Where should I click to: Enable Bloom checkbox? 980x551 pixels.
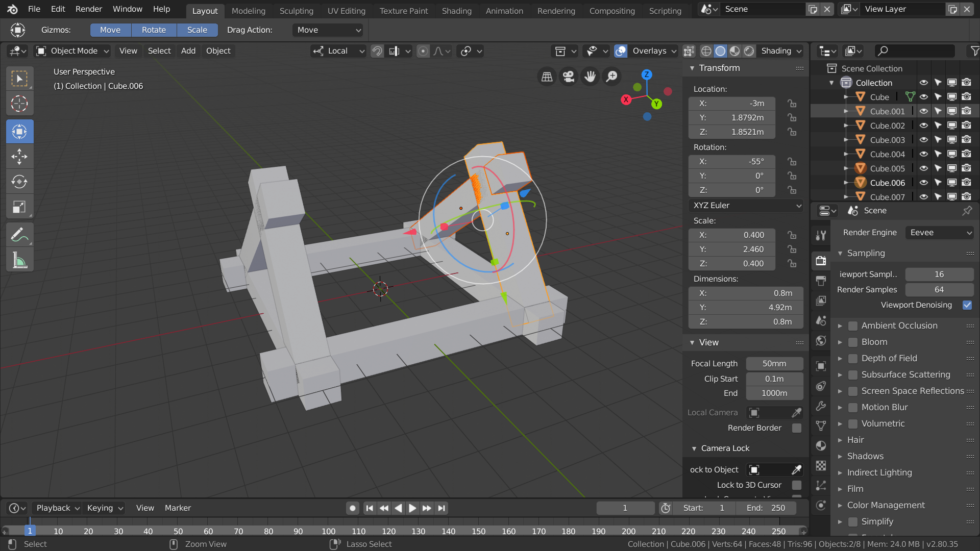pos(852,342)
